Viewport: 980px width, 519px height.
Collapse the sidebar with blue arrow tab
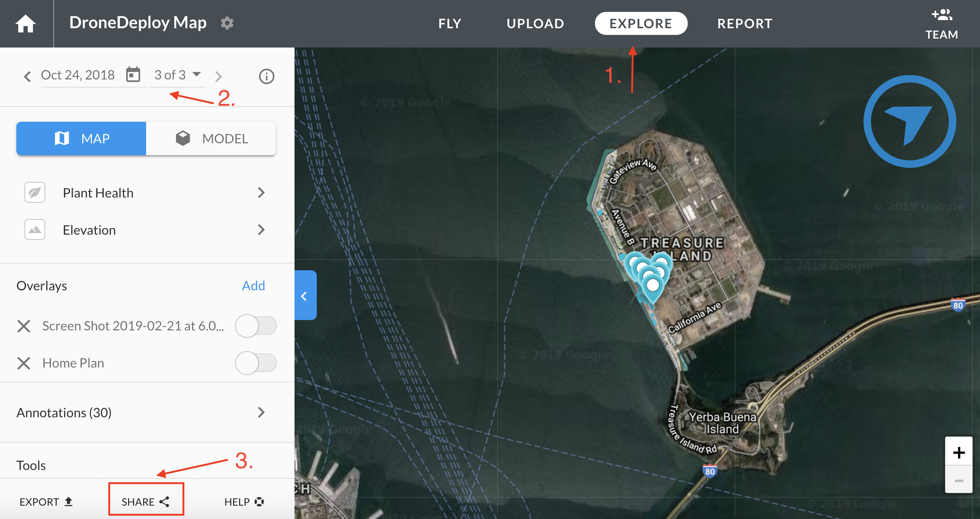305,296
